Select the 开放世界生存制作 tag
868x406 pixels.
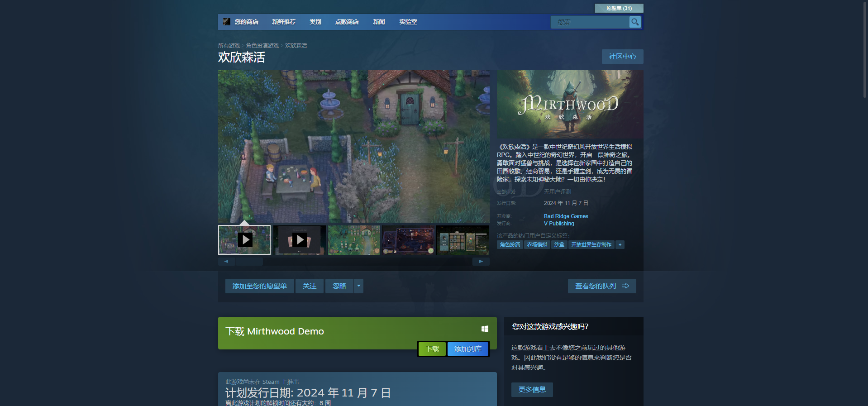(x=591, y=244)
